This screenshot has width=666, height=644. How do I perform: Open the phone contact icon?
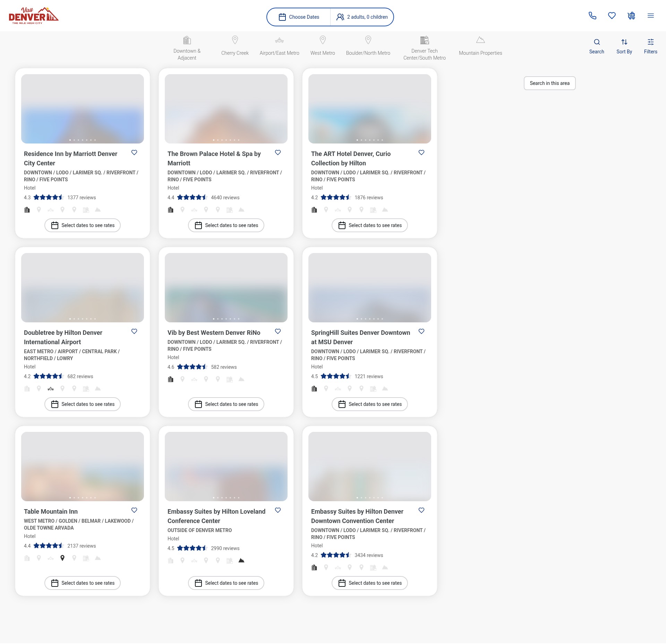[592, 16]
